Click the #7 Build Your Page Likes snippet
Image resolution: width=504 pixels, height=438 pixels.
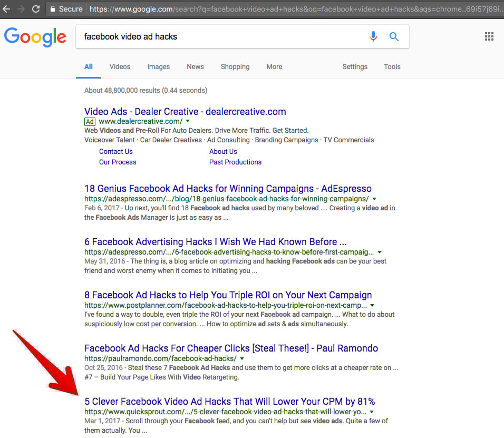pos(162,377)
